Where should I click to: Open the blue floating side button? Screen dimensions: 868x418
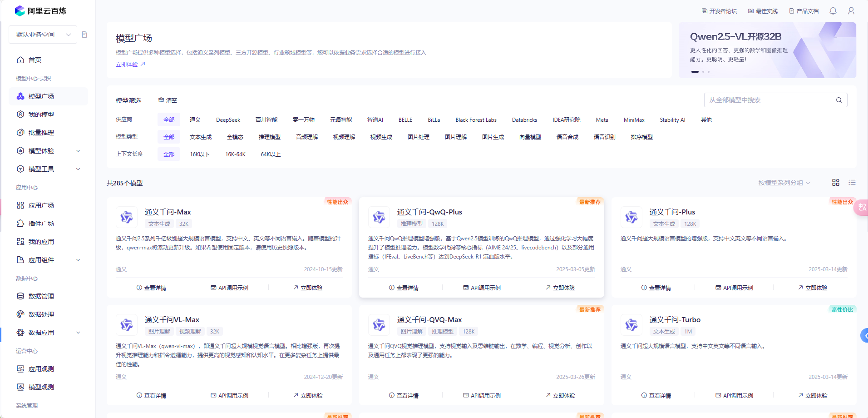(x=864, y=336)
